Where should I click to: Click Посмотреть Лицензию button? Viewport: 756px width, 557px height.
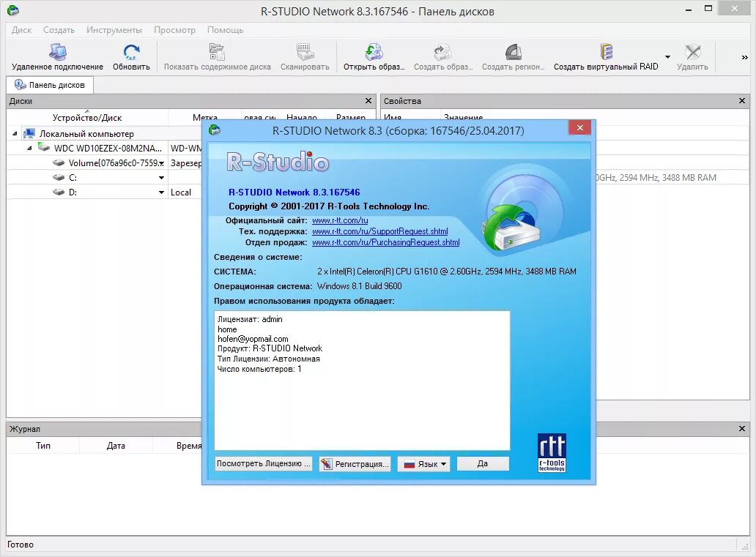coord(263,463)
